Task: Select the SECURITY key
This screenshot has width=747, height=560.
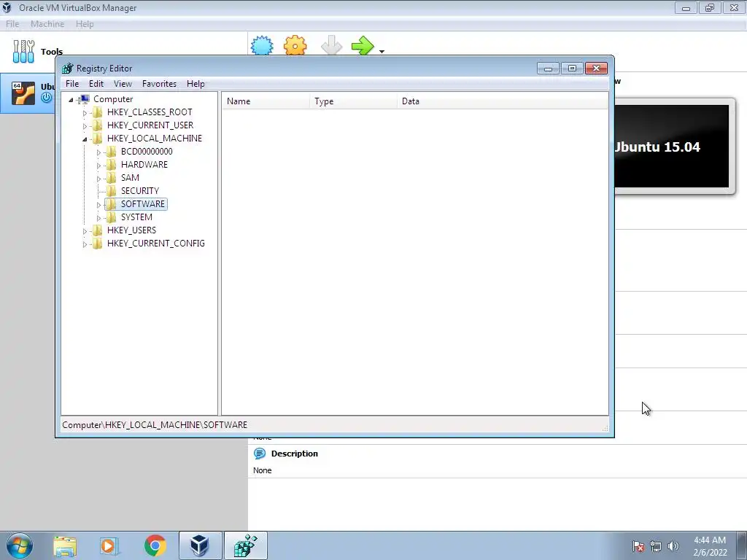Action: click(x=140, y=190)
